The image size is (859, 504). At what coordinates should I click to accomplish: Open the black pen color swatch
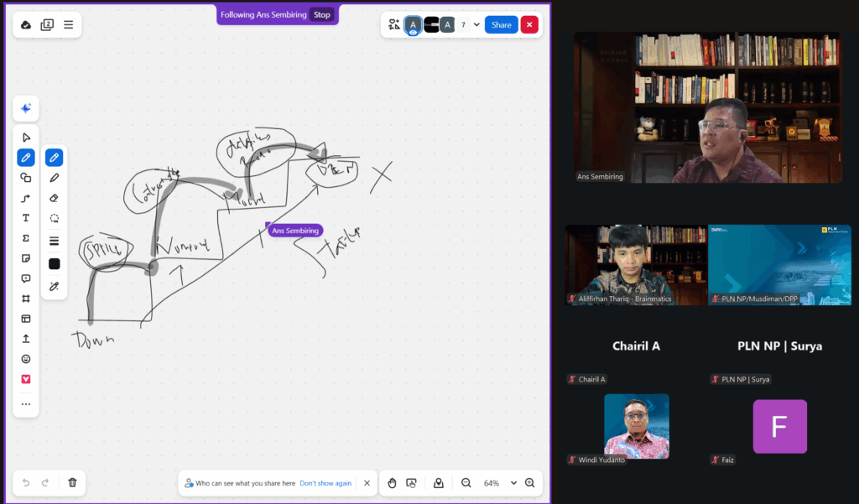pos(55,263)
